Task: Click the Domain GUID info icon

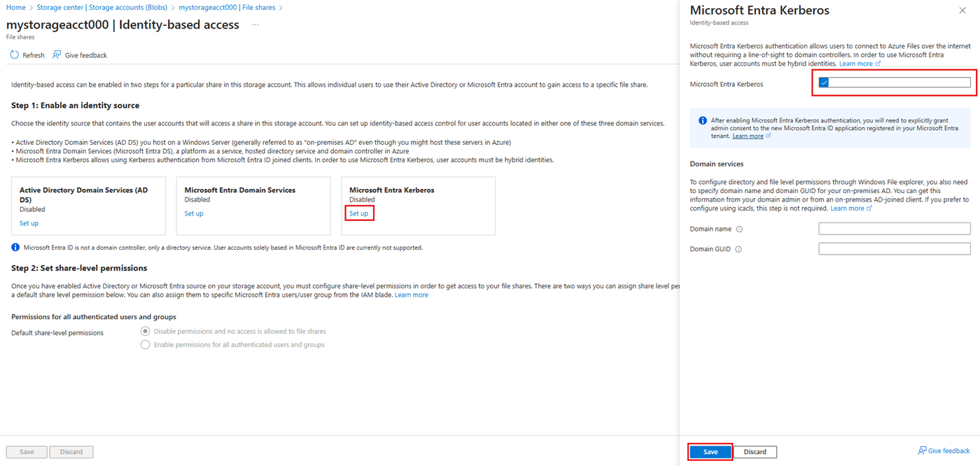Action: [x=738, y=249]
